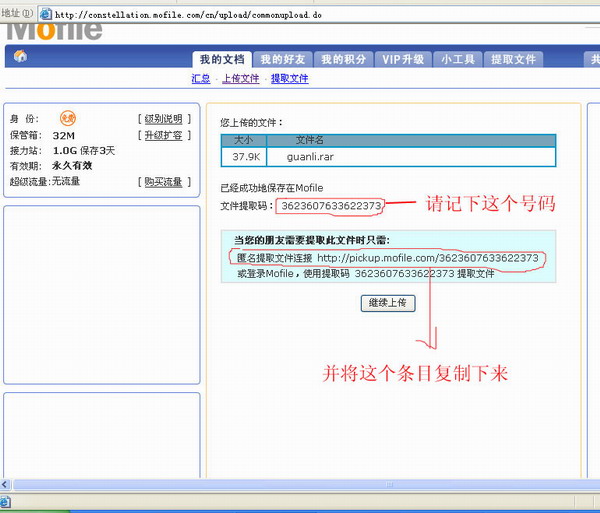600x513 pixels.
Task: Click the 大小 column header
Action: (x=243, y=140)
